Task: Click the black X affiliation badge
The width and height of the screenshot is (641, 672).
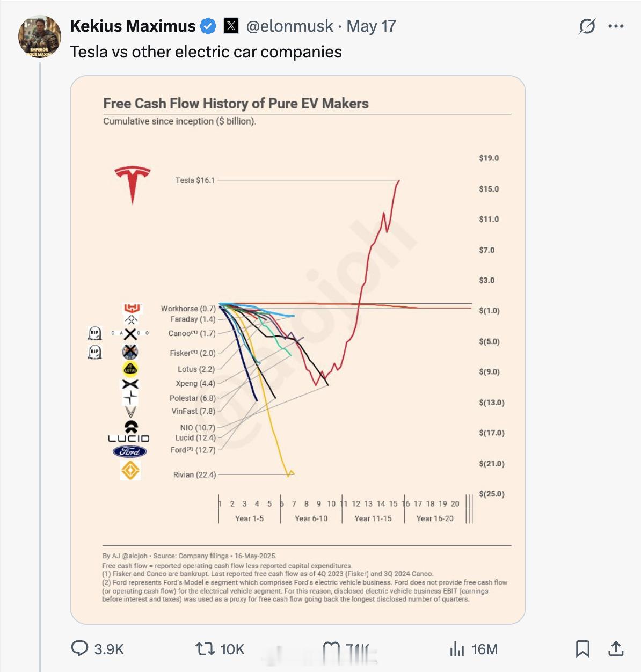Action: pos(231,26)
